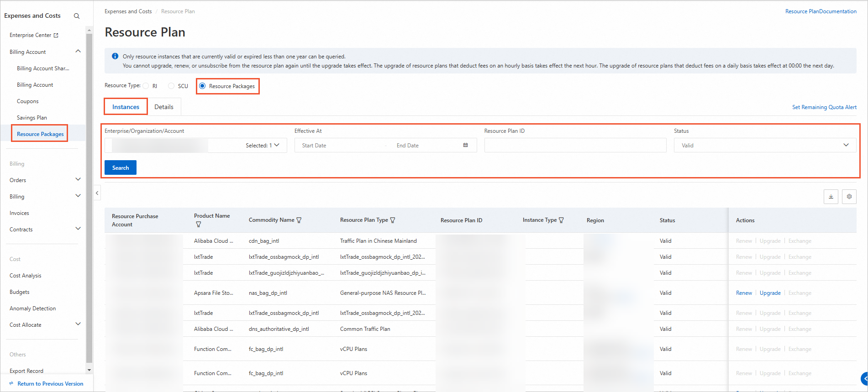
Task: Open the Enterprise/Organization/Account dropdown
Action: click(x=196, y=145)
